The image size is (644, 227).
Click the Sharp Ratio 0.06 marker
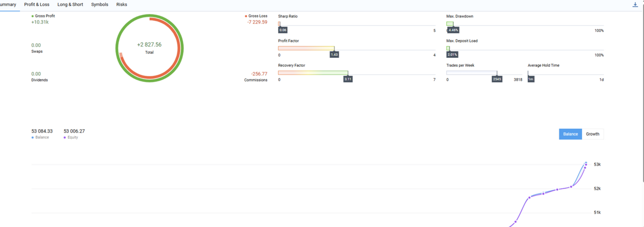[x=283, y=30]
